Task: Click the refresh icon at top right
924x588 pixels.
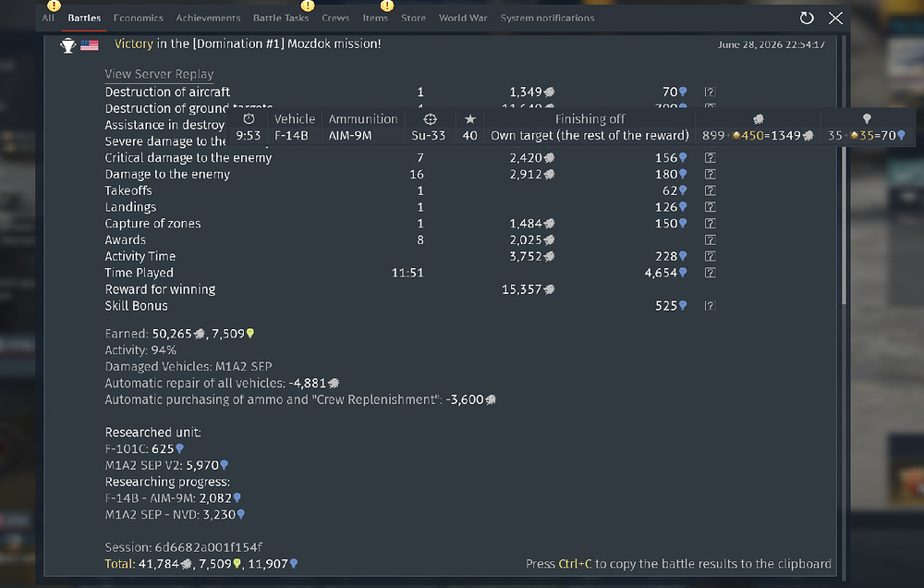Action: (807, 18)
